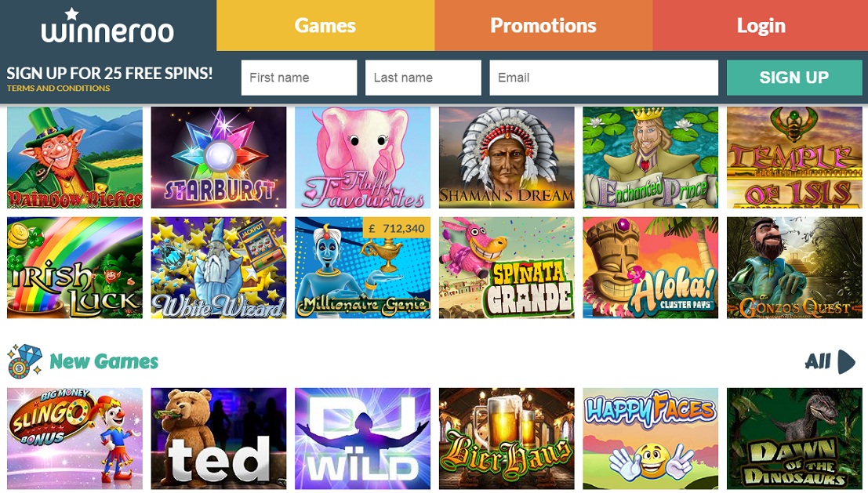The width and height of the screenshot is (868, 493).
Task: Go to the Login tab
Action: (761, 25)
